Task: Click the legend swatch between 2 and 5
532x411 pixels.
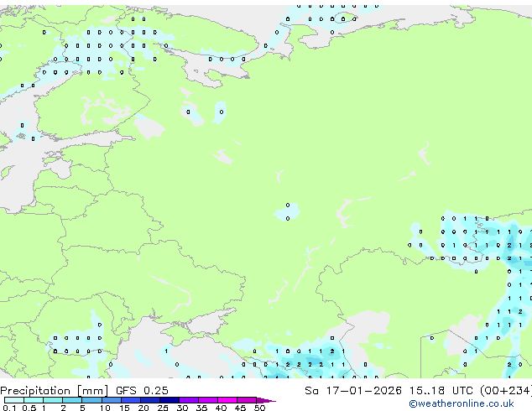Action: [72, 400]
